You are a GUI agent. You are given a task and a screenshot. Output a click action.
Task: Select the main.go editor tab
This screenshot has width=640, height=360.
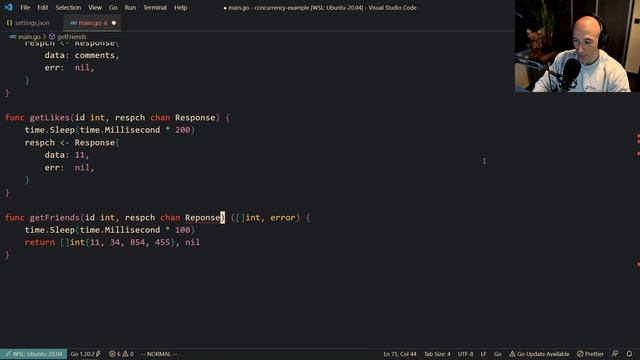[x=92, y=23]
